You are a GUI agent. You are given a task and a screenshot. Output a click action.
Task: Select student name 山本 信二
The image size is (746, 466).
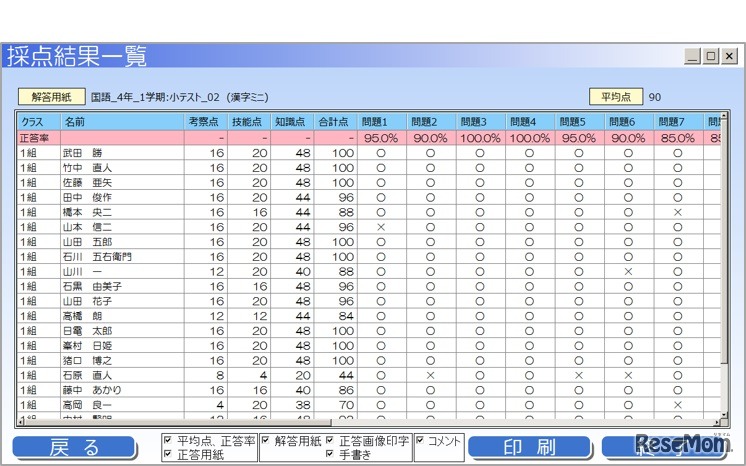pos(88,227)
